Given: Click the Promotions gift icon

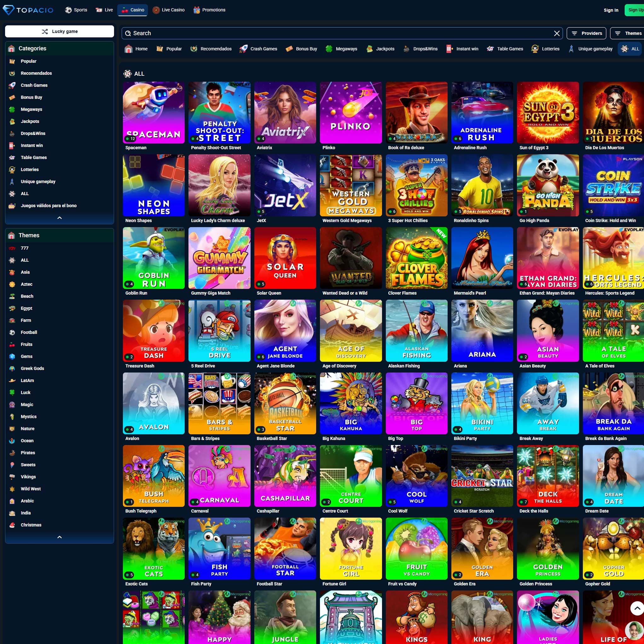Looking at the screenshot, I should pos(197,10).
